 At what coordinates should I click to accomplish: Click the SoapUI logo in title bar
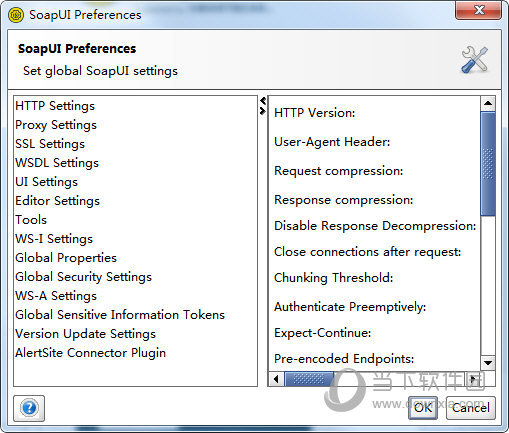click(x=16, y=15)
